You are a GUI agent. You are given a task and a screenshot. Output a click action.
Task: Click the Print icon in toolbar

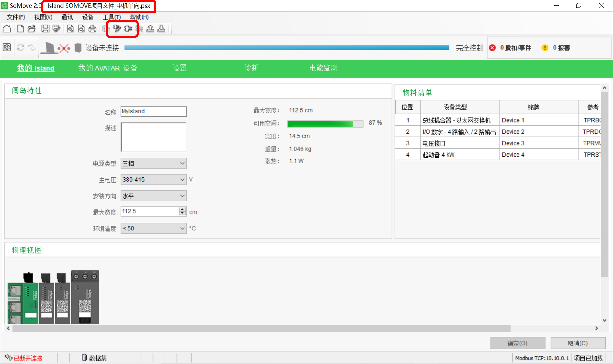pyautogui.click(x=92, y=29)
